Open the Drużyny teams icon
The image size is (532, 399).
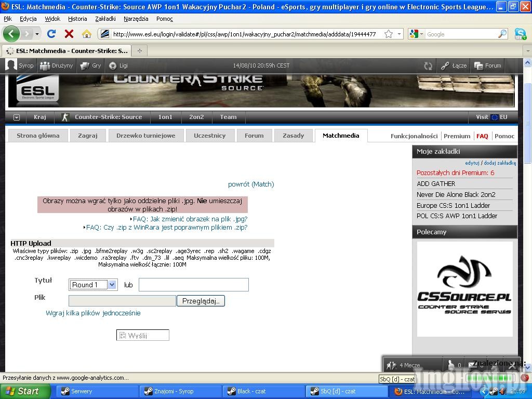point(45,66)
